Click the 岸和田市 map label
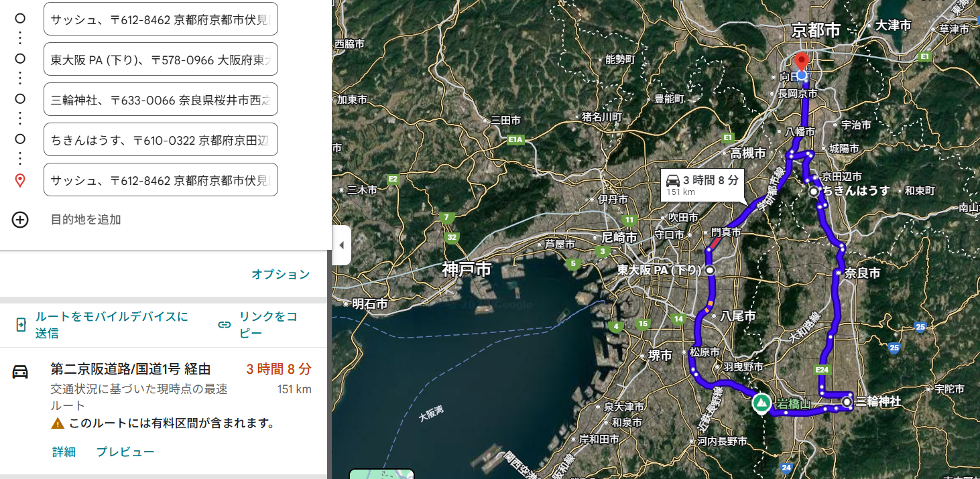The width and height of the screenshot is (980, 479). coord(599,439)
